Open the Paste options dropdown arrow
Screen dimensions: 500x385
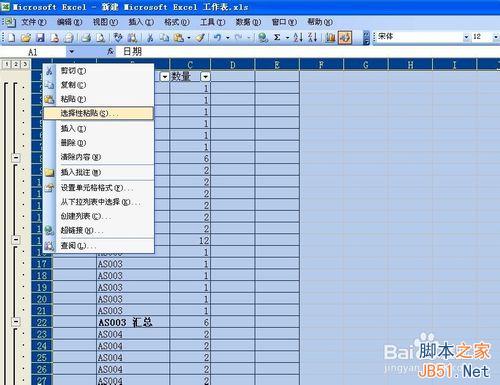coord(189,38)
